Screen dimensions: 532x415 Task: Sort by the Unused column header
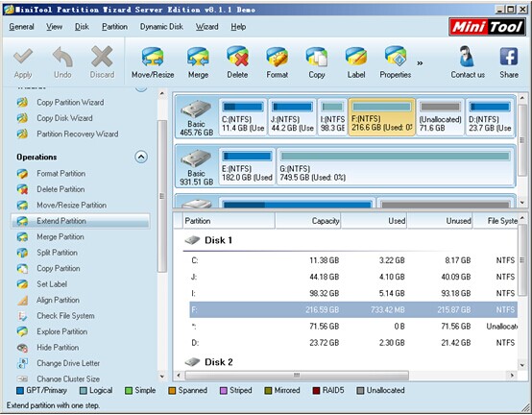coord(440,221)
